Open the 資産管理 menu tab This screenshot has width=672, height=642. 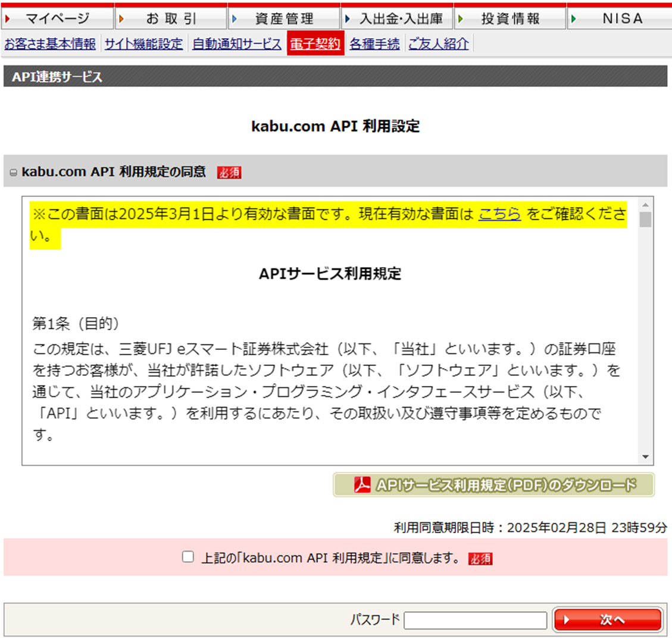(284, 18)
